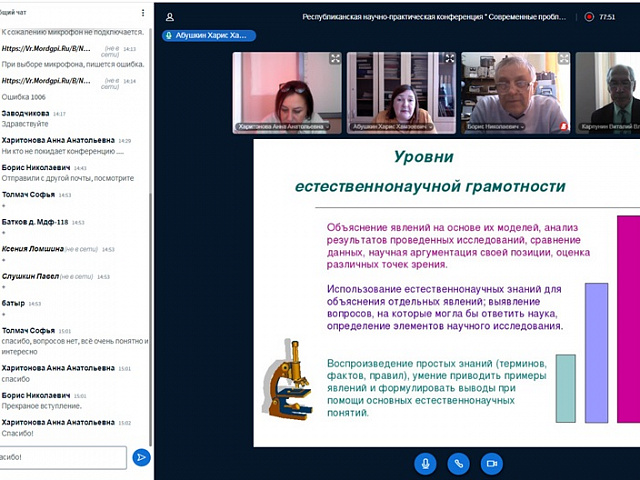Viewport: 640px width, 480px height.
Task: Send the chat message with arrow button
Action: pyautogui.click(x=142, y=457)
